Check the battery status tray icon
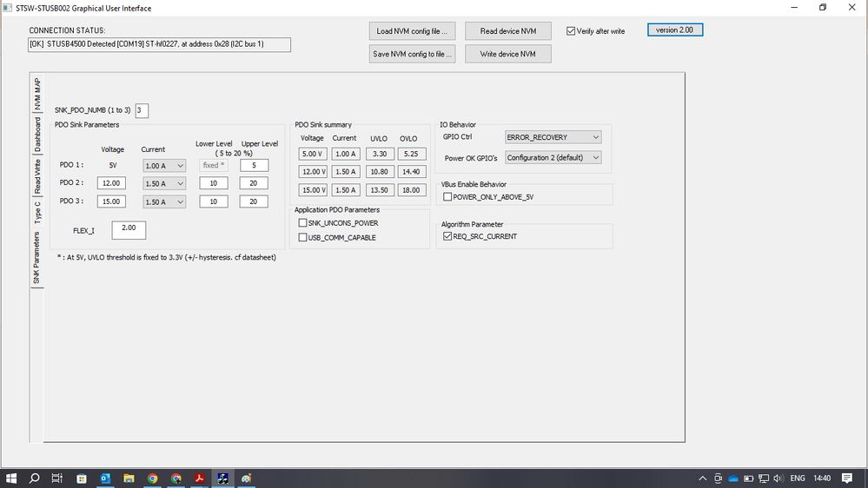868x488 pixels. [748, 478]
